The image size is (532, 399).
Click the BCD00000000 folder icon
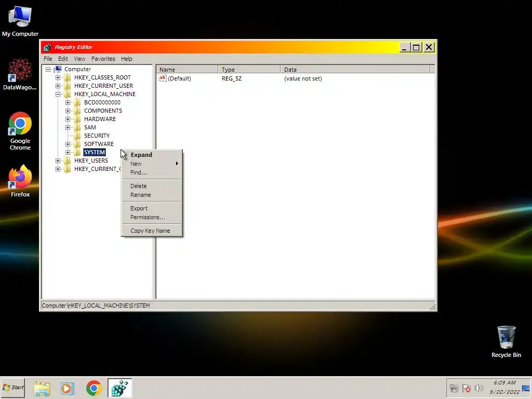coord(77,102)
